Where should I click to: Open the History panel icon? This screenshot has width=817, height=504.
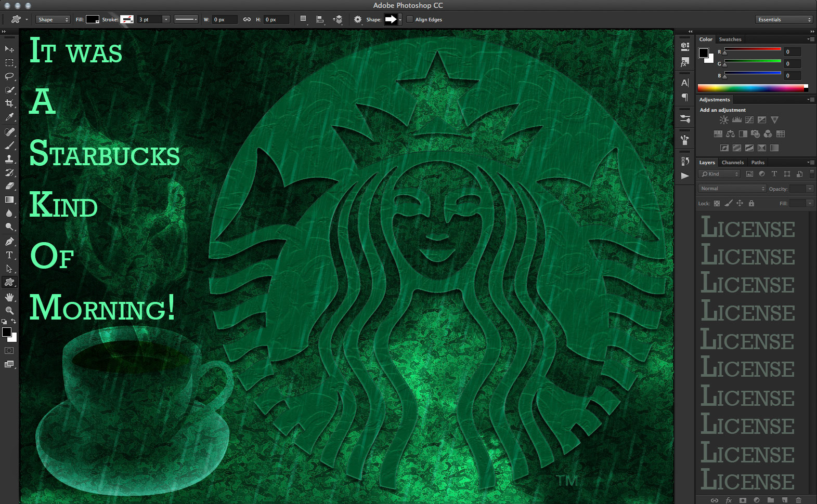pos(685,161)
